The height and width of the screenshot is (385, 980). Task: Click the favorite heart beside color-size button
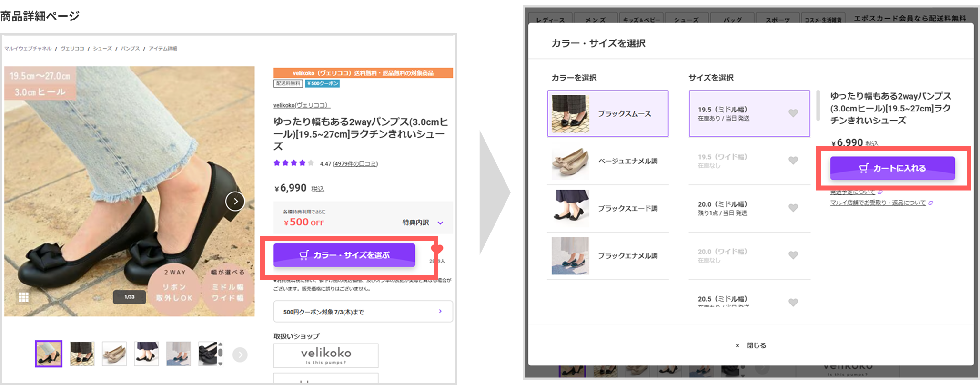tap(437, 249)
